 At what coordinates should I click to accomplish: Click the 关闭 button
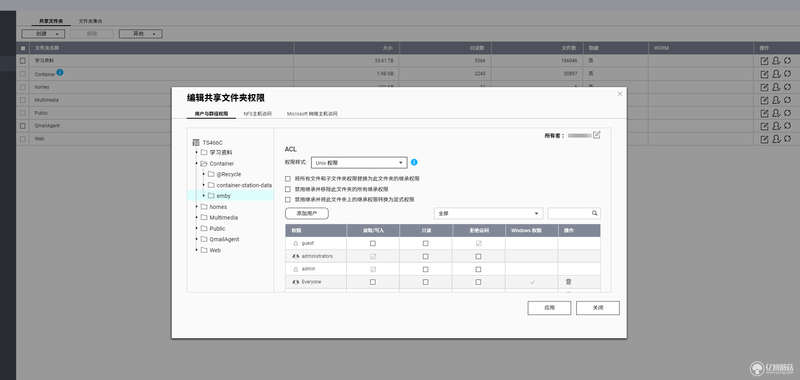point(598,308)
